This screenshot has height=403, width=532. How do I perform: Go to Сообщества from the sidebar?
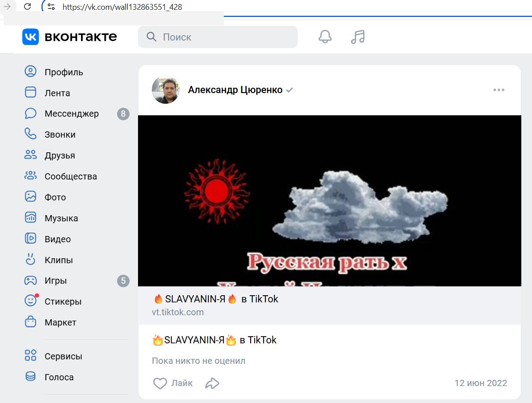(70, 176)
